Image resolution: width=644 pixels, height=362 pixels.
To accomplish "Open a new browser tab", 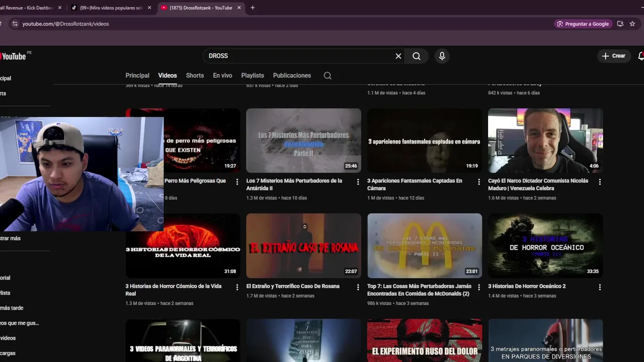I will (253, 8).
